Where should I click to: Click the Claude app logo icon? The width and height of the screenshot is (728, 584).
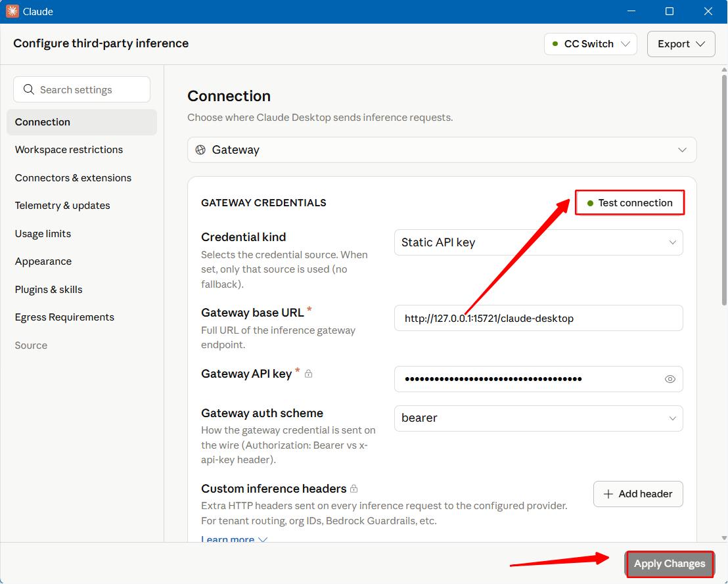(x=12, y=11)
